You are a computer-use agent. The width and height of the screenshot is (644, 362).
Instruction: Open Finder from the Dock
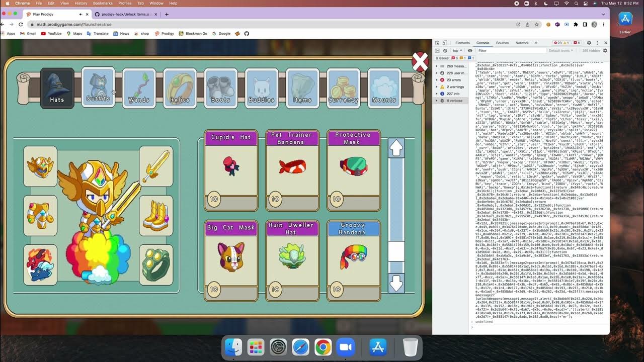click(x=233, y=347)
